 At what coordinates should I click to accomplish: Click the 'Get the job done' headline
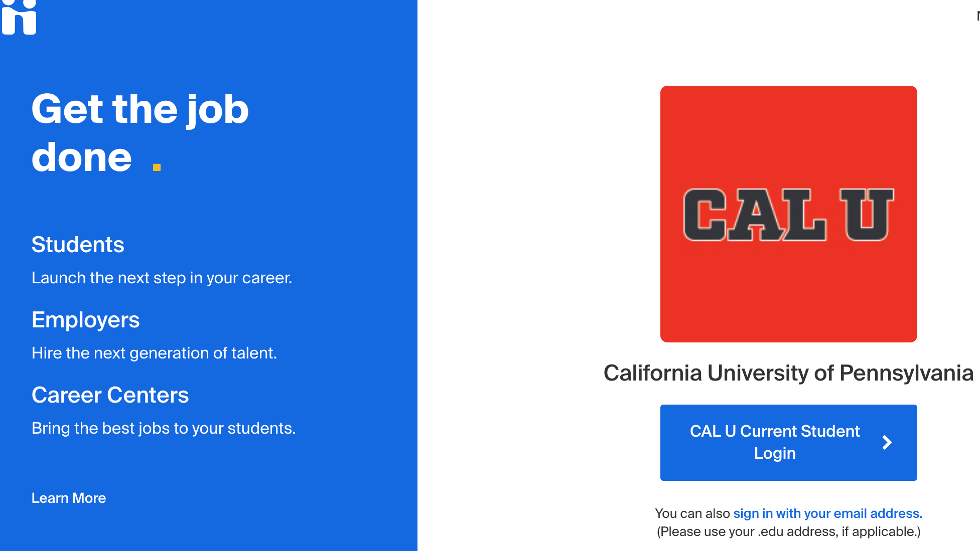[140, 133]
